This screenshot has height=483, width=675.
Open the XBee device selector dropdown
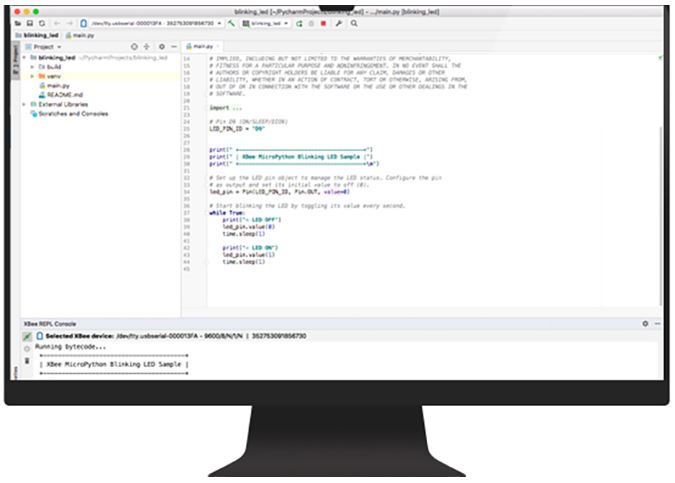tap(157, 23)
